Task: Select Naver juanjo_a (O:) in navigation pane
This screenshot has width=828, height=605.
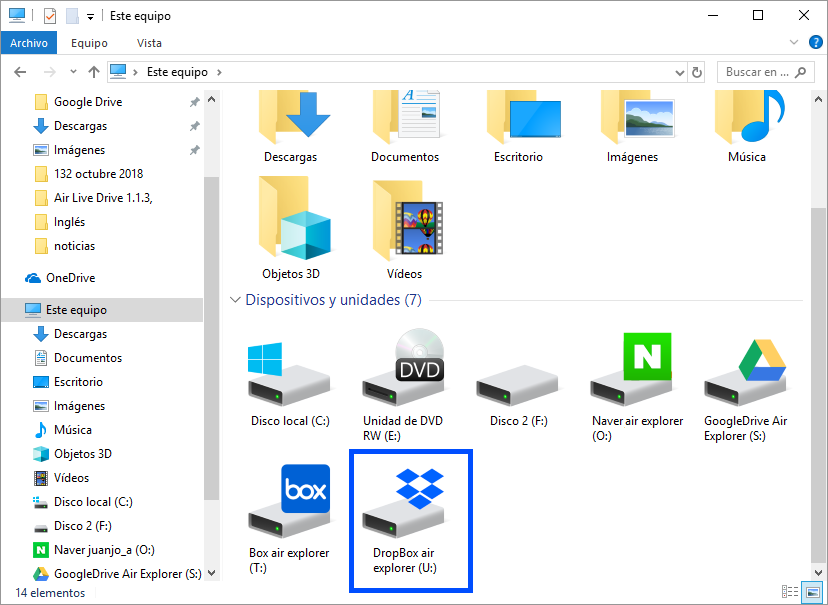Action: [x=104, y=550]
